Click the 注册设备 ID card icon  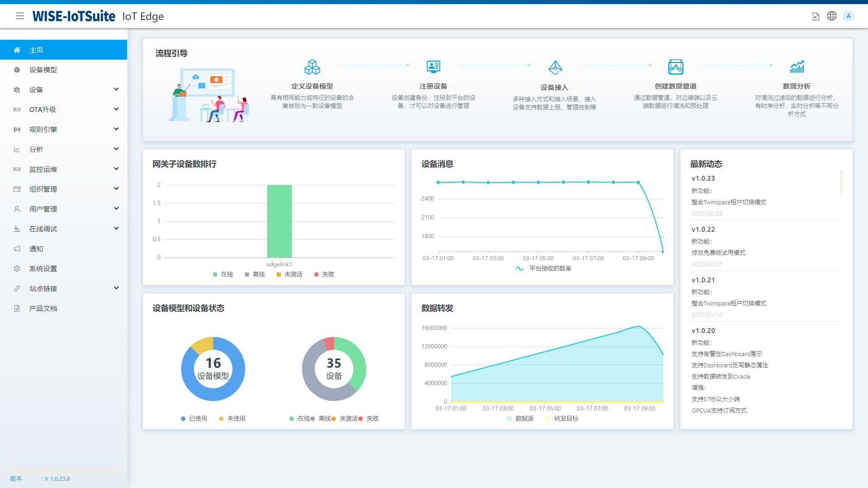coord(434,67)
